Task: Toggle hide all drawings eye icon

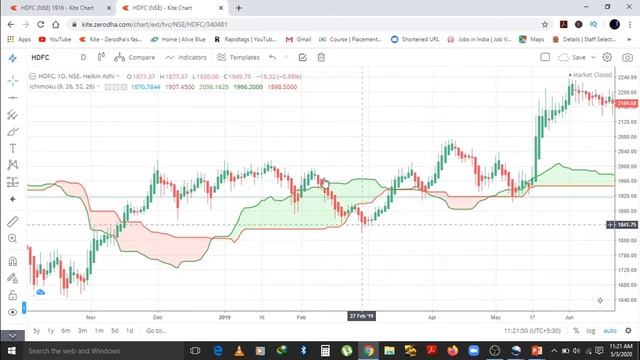Action: point(13,312)
